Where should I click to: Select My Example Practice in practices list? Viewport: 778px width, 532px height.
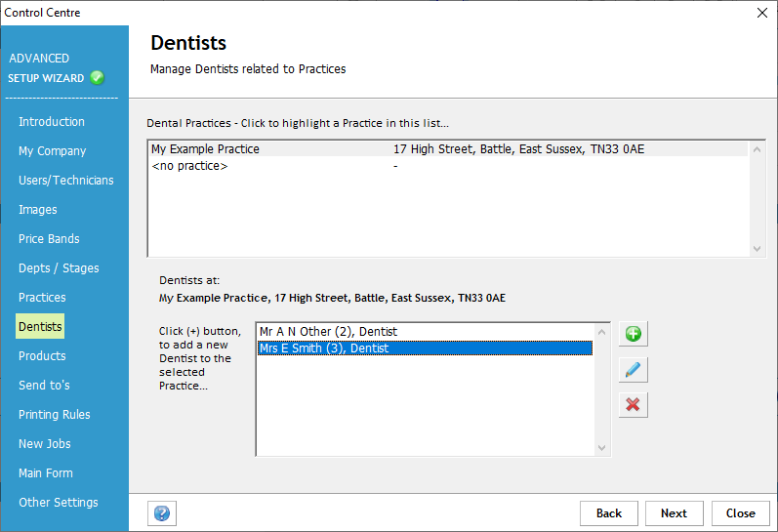pos(206,149)
